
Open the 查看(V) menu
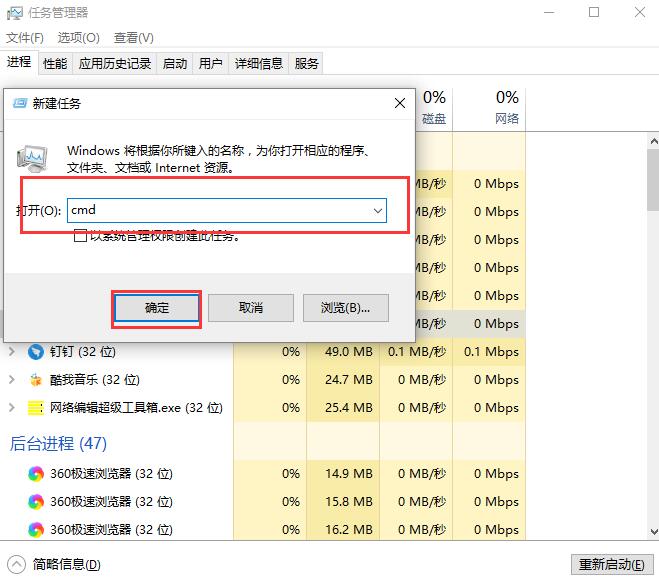pyautogui.click(x=134, y=38)
